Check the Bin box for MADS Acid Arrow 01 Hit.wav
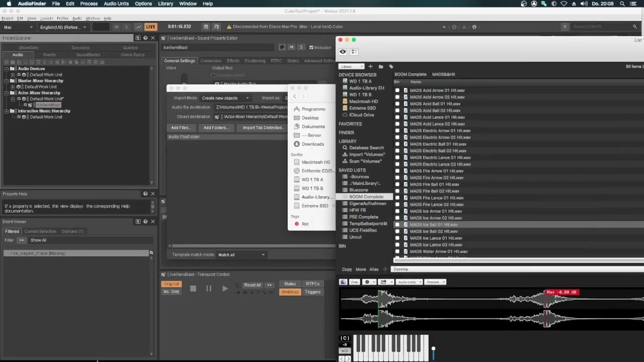Image resolution: width=644 pixels, height=362 pixels. pyautogui.click(x=397, y=90)
